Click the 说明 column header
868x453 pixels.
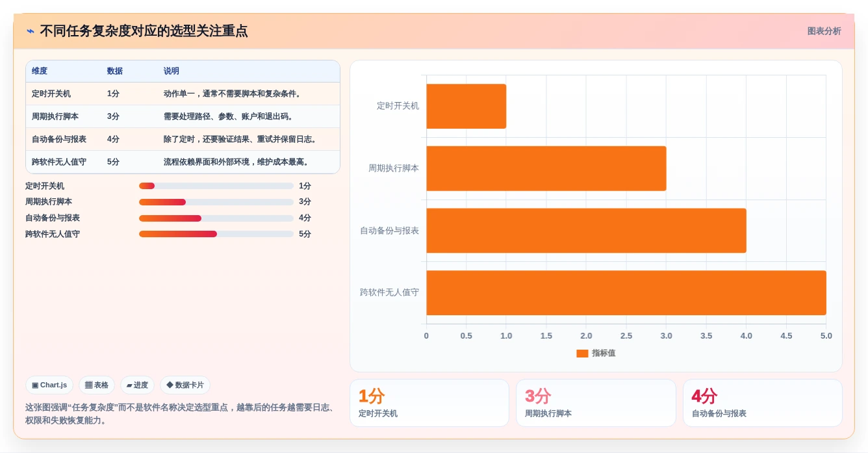click(x=172, y=71)
